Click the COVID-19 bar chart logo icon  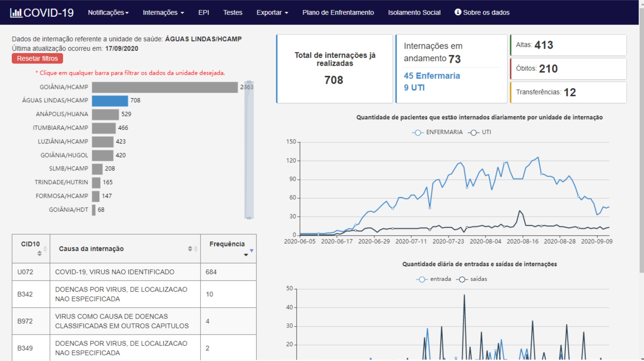click(x=16, y=13)
